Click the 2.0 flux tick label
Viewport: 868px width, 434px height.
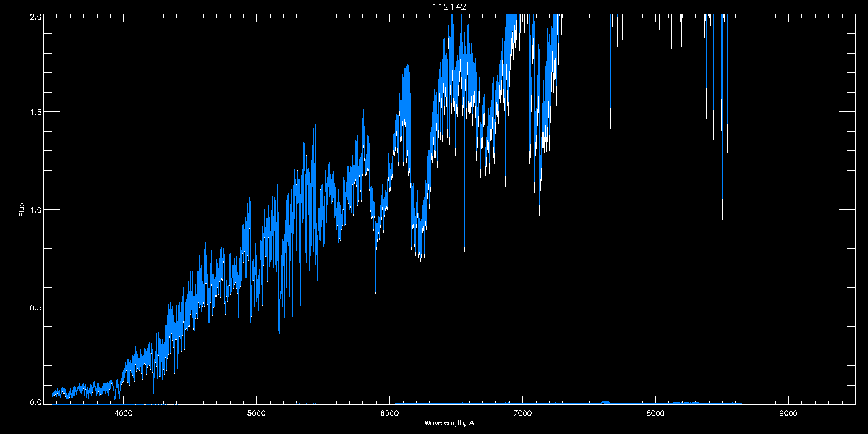coord(35,15)
